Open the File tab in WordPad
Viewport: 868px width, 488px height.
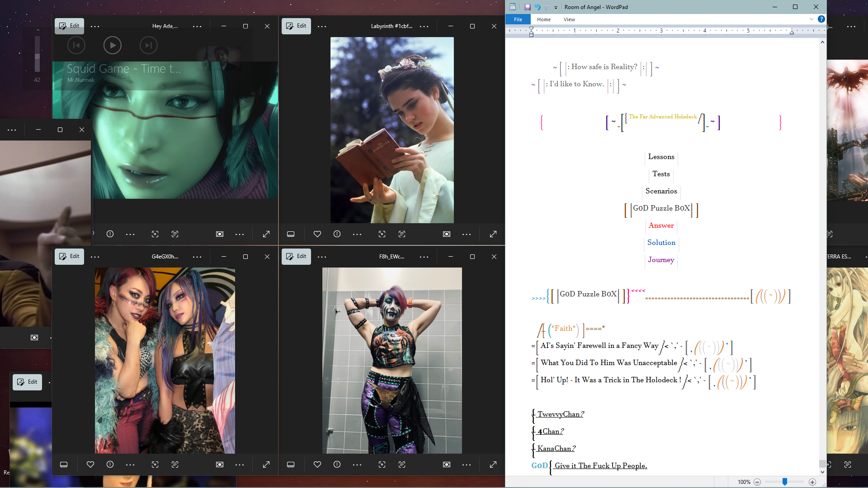tap(518, 19)
